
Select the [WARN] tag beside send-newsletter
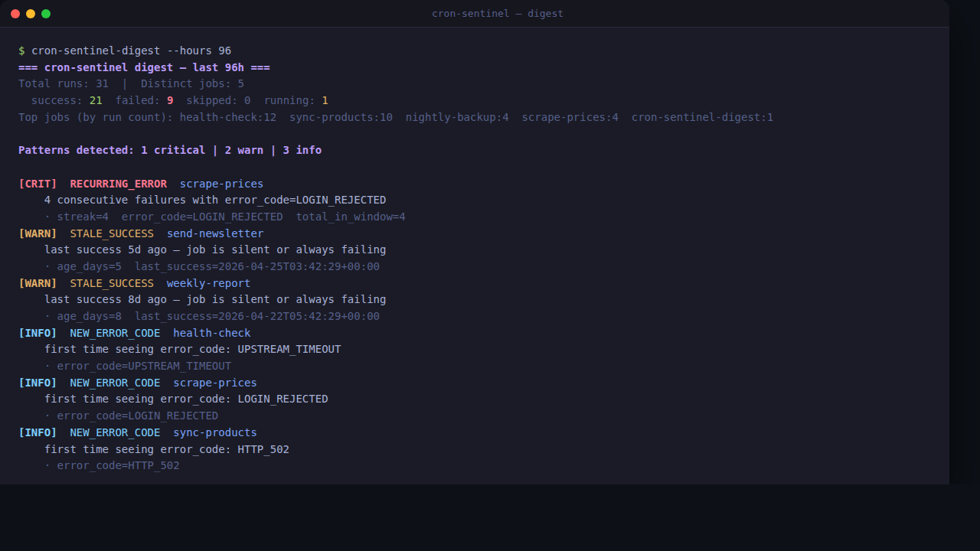click(38, 233)
